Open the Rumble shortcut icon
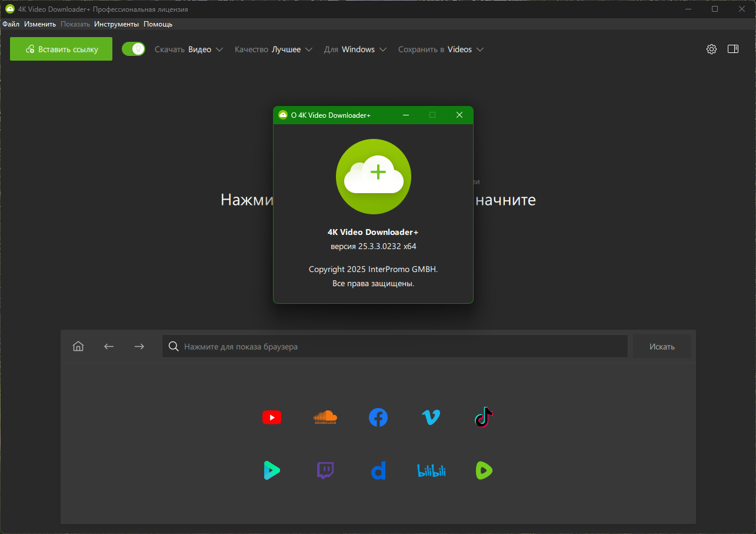This screenshot has height=534, width=756. click(484, 470)
